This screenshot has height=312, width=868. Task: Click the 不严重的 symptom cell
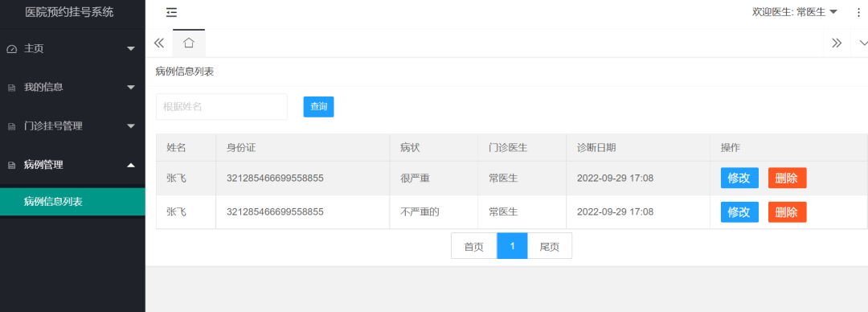click(x=420, y=211)
